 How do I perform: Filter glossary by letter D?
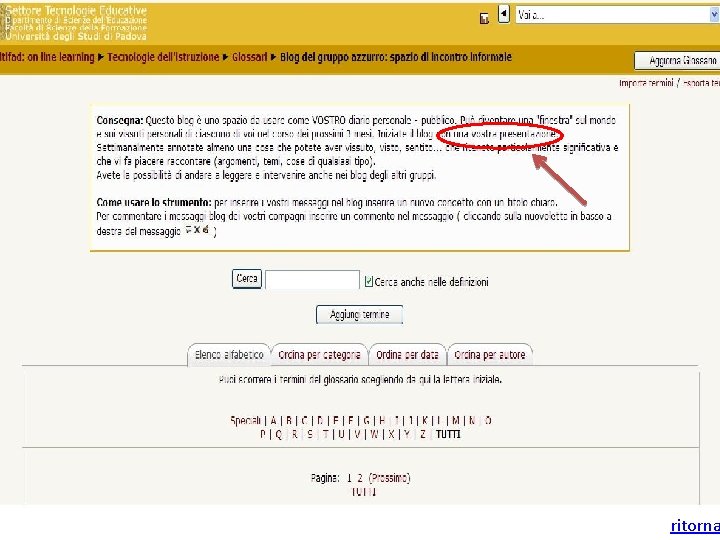tap(320, 420)
